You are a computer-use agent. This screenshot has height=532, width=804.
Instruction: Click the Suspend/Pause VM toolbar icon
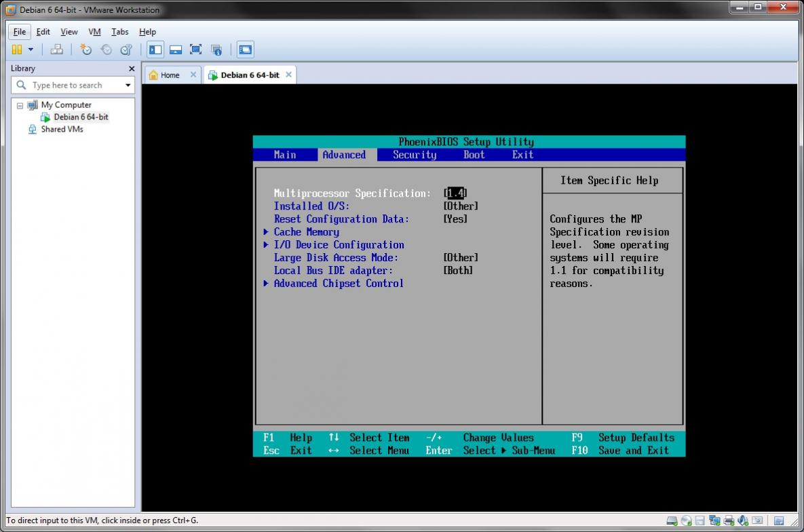click(x=17, y=50)
